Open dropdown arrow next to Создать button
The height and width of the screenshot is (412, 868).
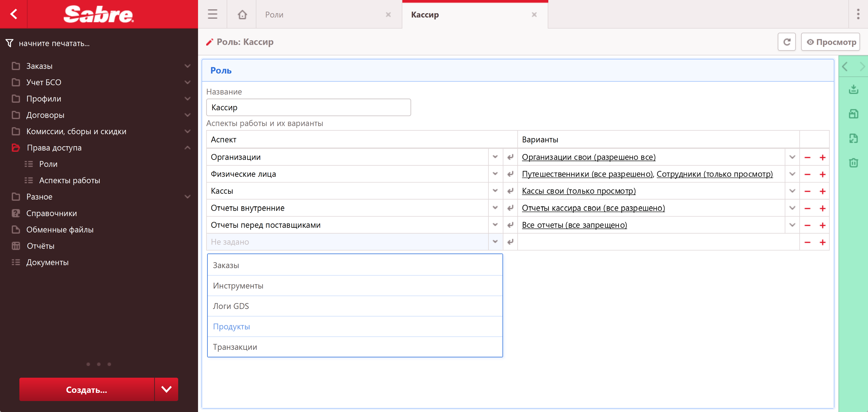click(x=166, y=389)
